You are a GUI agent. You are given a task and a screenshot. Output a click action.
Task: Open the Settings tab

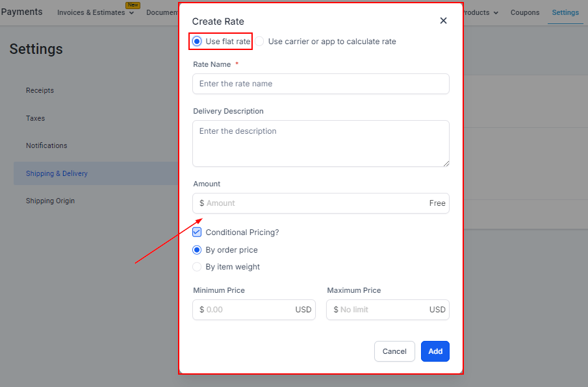(x=565, y=13)
